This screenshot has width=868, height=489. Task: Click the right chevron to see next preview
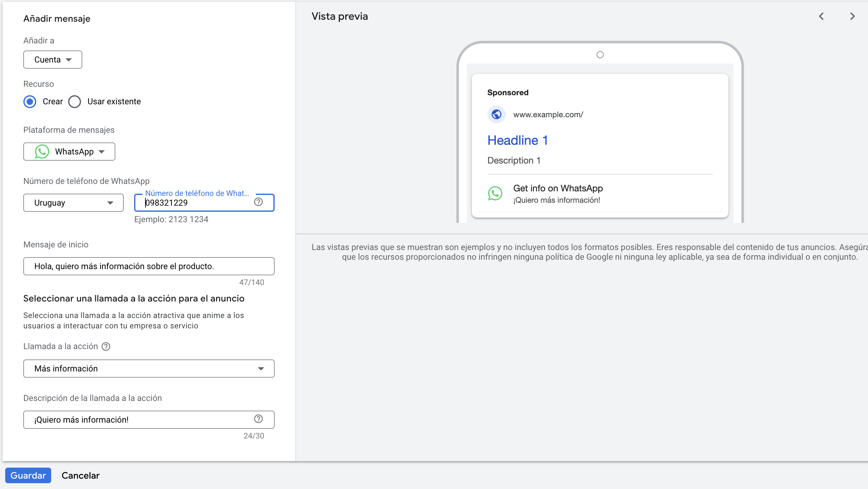point(852,16)
